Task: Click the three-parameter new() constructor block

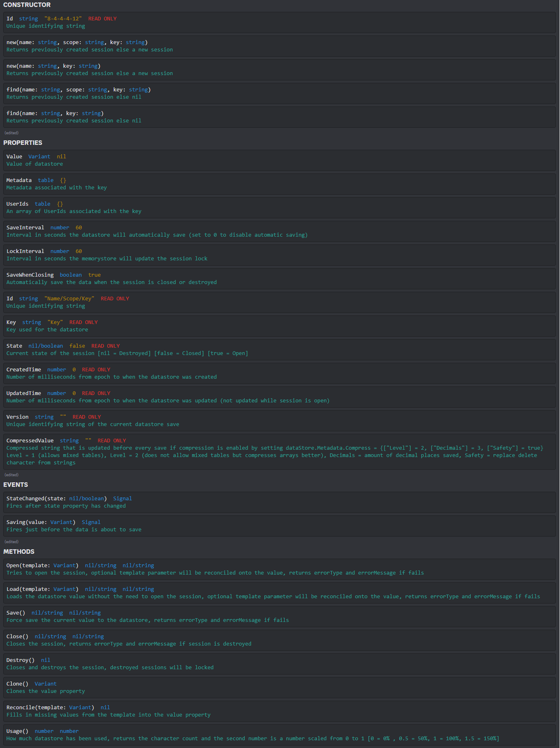Action: [279, 46]
